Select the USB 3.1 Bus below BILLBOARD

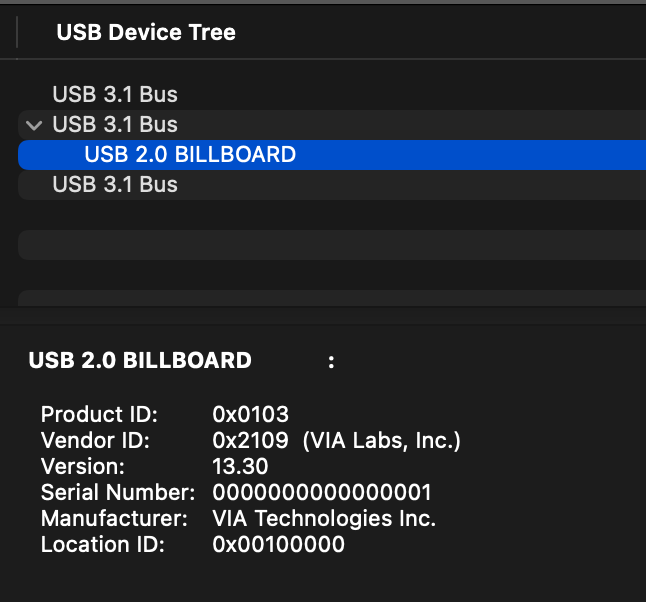pyautogui.click(x=115, y=185)
